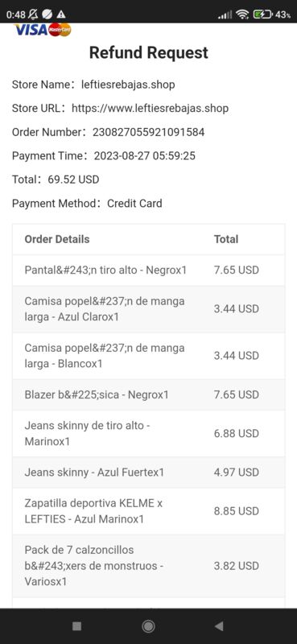
Task: Tap the Pack de 7 calzoncillos row
Action: pos(148,566)
